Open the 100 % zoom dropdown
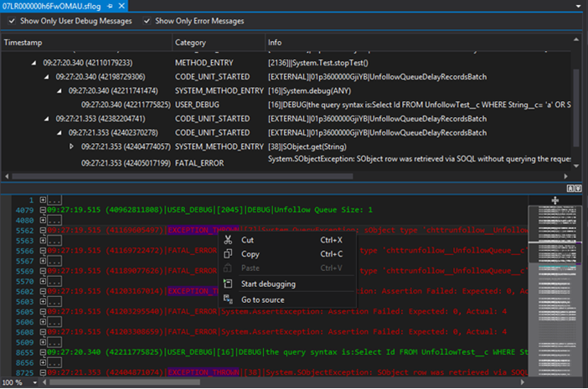The image size is (588, 389). pos(35,382)
